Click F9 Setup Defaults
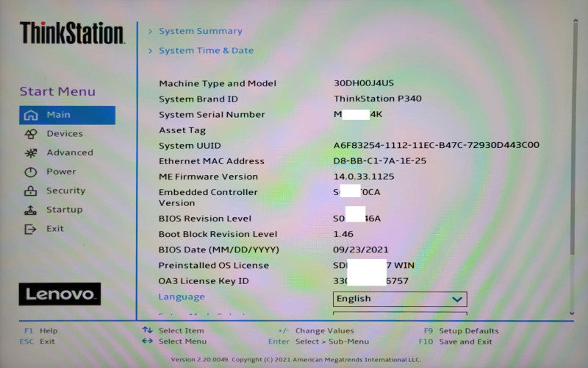 [462, 330]
